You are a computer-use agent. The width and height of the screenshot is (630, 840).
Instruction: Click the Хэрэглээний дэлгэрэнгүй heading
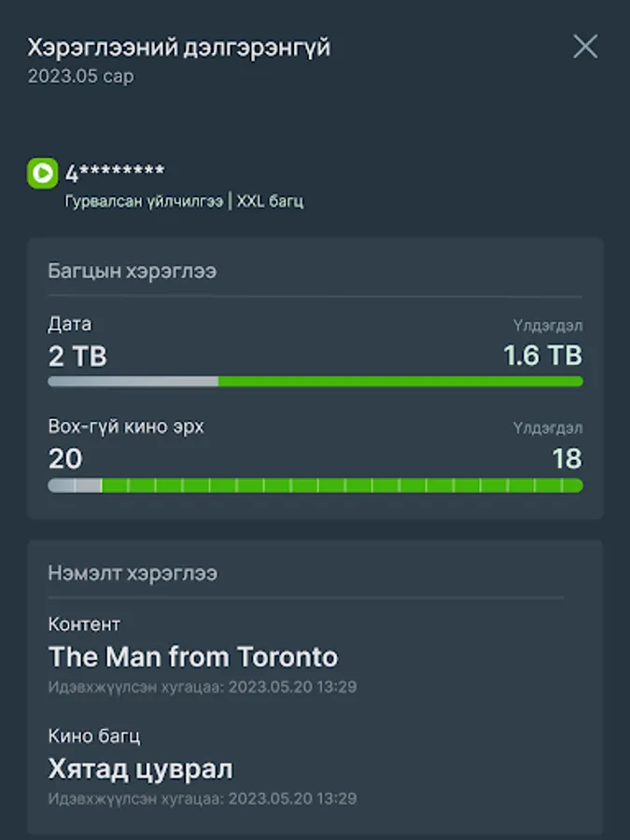tap(178, 48)
